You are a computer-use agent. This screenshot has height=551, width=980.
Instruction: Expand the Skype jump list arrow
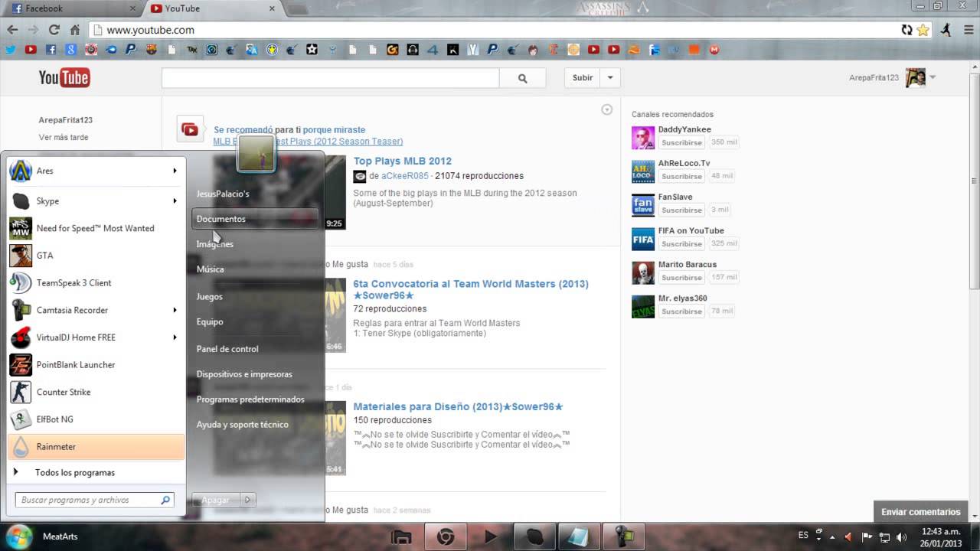(175, 201)
